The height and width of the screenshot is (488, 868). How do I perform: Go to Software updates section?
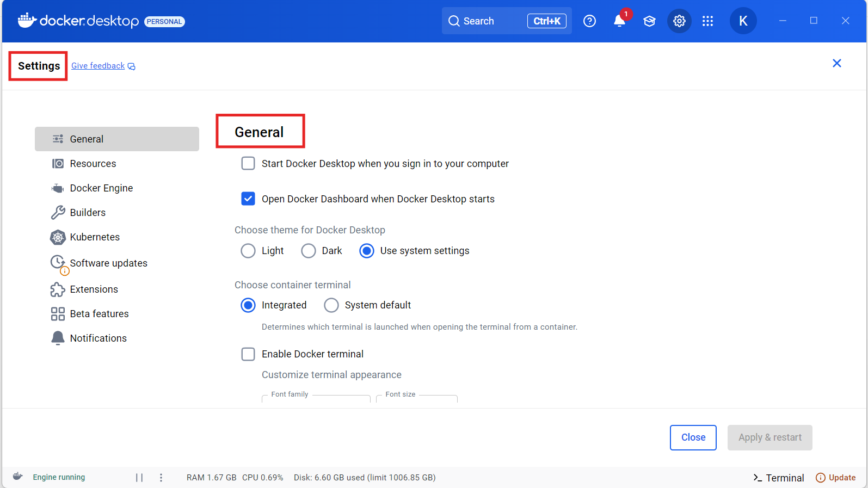pyautogui.click(x=117, y=263)
